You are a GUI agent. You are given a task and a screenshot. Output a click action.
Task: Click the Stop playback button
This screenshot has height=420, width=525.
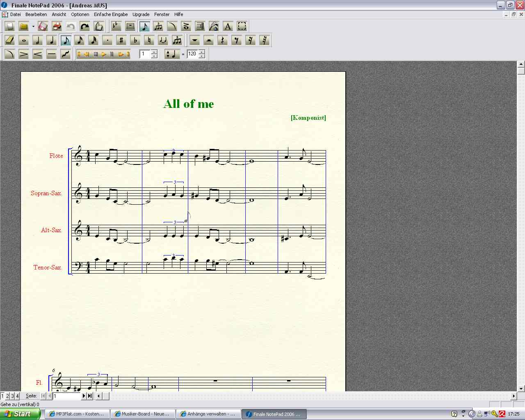pyautogui.click(x=96, y=54)
